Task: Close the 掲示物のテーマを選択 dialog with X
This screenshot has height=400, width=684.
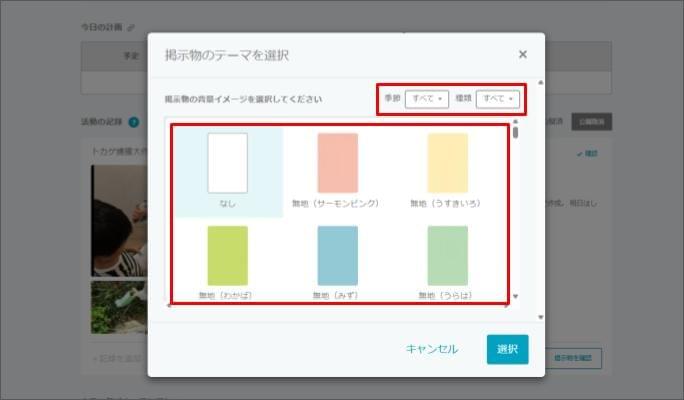Action: tap(522, 55)
